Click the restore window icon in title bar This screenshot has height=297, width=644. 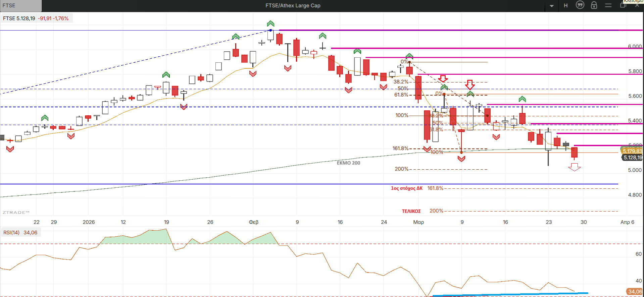coord(623,6)
